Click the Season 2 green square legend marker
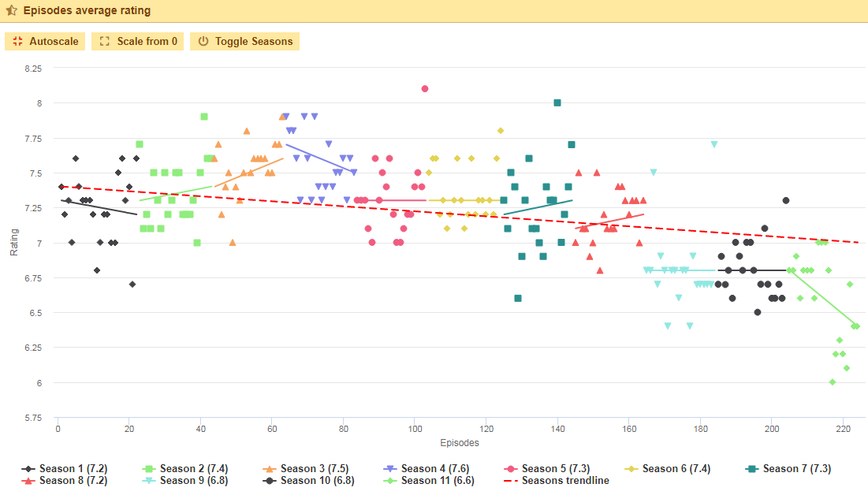 [x=149, y=469]
